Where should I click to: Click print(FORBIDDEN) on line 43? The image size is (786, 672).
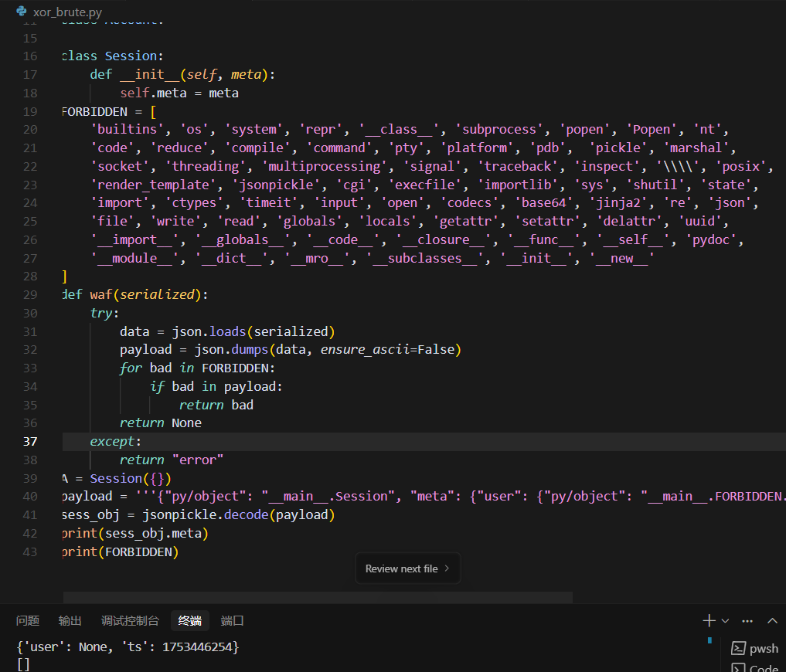point(121,552)
